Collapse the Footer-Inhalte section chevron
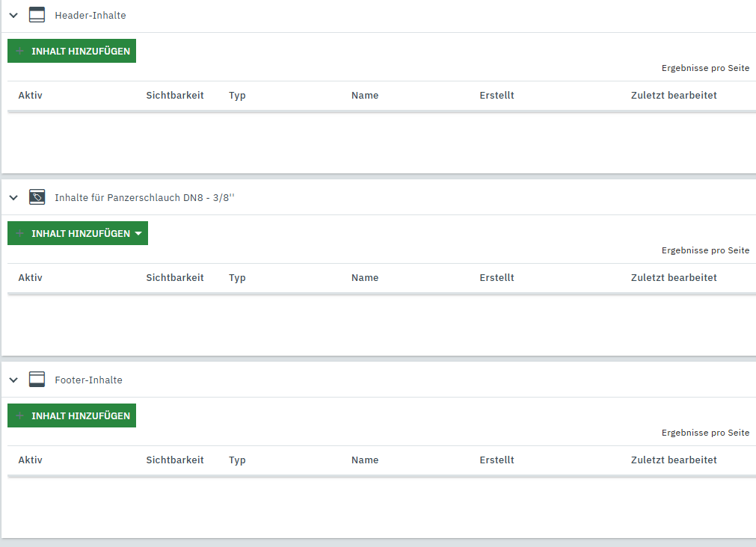The image size is (756, 547). (x=13, y=380)
